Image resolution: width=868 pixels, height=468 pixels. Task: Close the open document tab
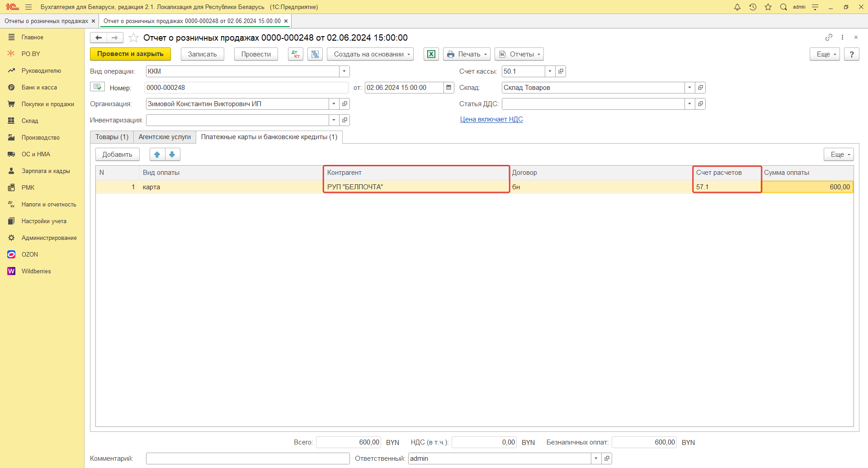point(286,21)
